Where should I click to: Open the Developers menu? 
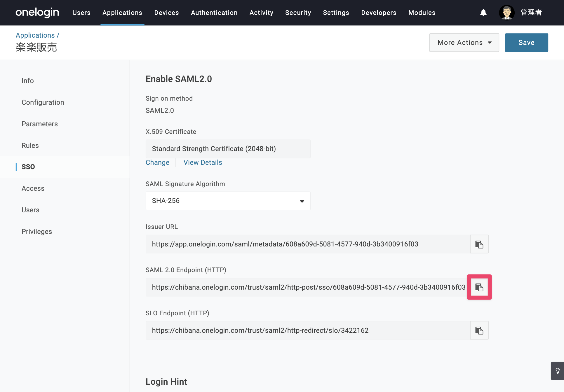(x=379, y=13)
